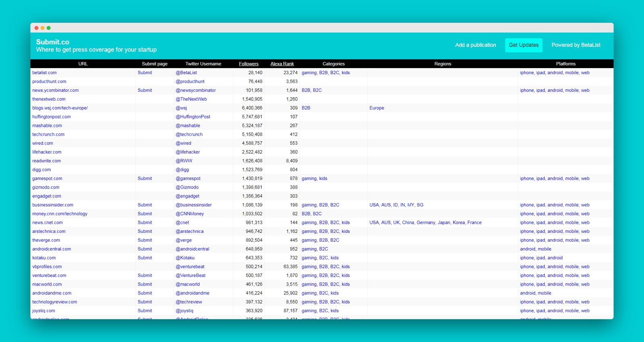Open @wsj Twitter profile link
Viewport: 644px width, 342px height.
pos(181,108)
